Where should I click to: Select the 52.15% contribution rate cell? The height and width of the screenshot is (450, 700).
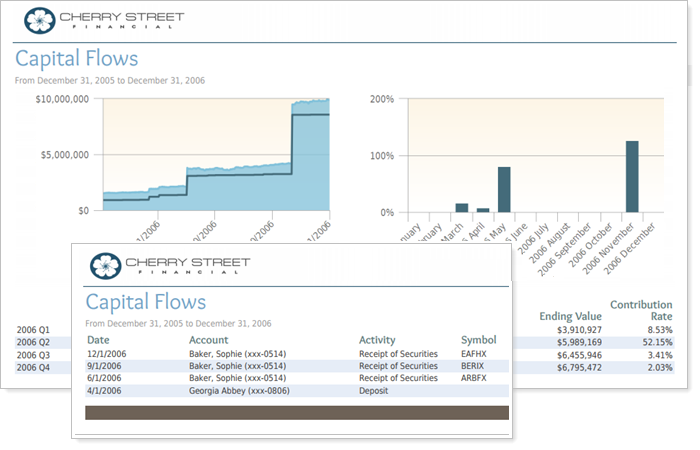(x=654, y=342)
